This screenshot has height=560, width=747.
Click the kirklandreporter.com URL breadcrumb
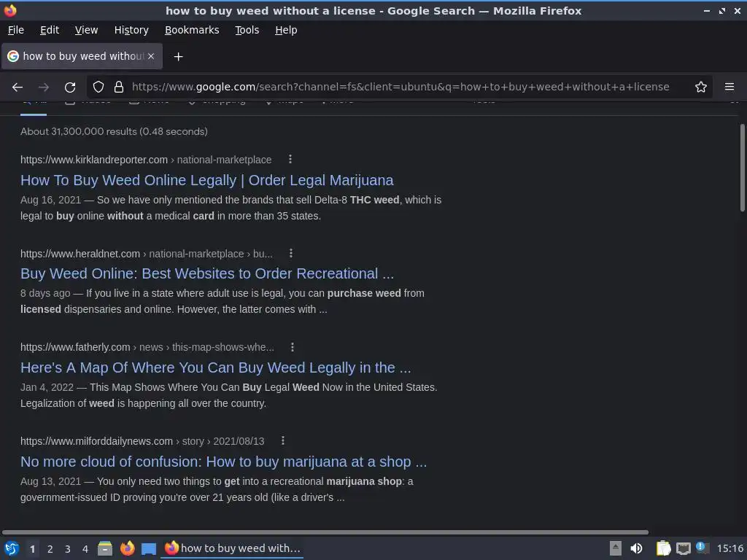tap(146, 160)
